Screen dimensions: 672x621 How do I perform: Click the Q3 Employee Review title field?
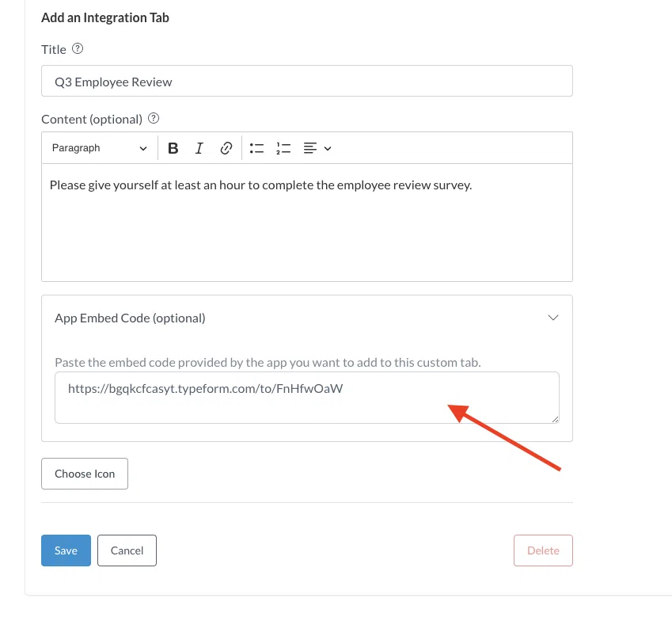tap(306, 82)
